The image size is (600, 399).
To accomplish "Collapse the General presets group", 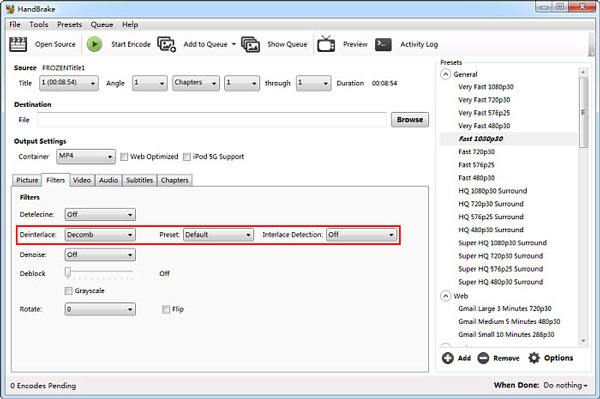I will [445, 74].
